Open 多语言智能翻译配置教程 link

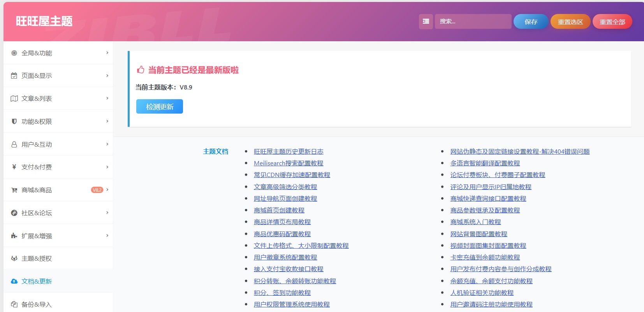485,163
